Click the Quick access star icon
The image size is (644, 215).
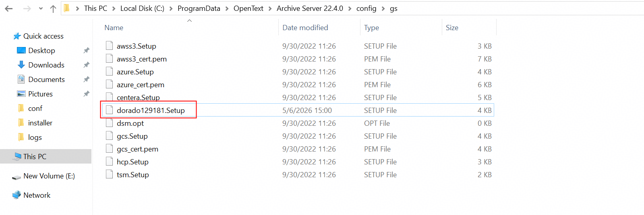[x=17, y=36]
